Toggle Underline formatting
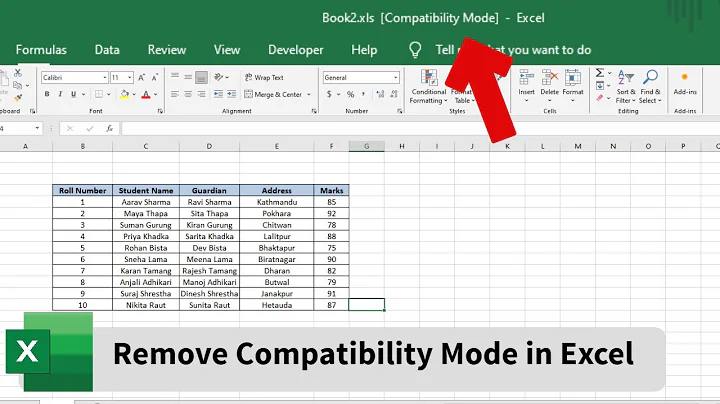This screenshot has width=720, height=404. (x=73, y=94)
